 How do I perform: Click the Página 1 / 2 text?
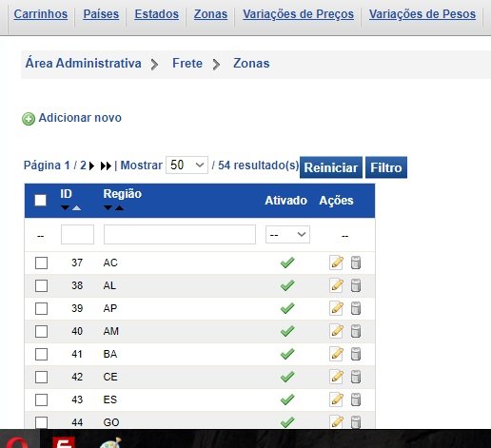click(55, 166)
